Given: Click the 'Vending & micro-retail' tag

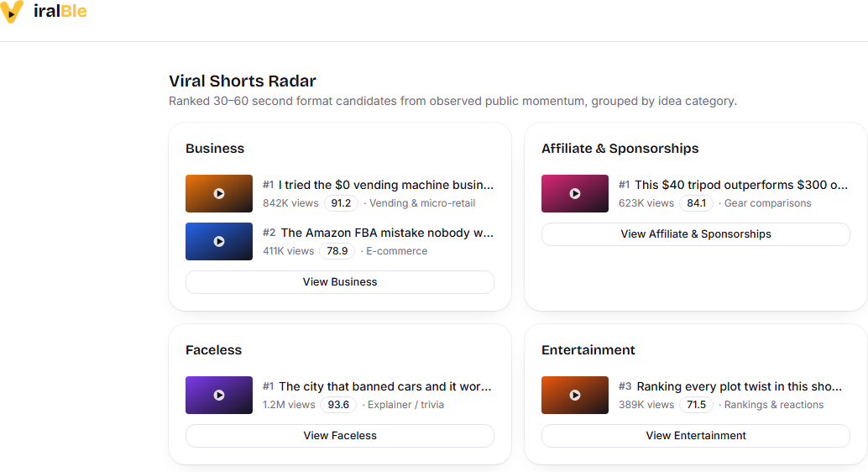Looking at the screenshot, I should click(422, 203).
